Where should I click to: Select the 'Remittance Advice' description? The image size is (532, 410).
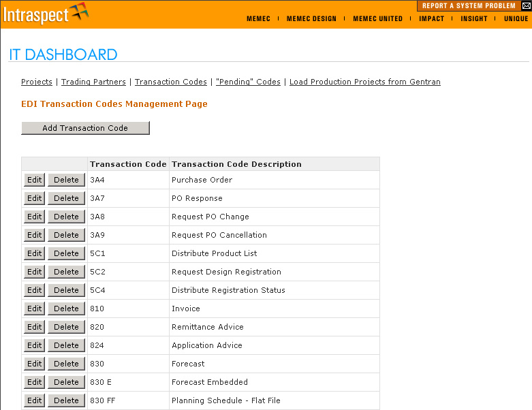tap(208, 327)
